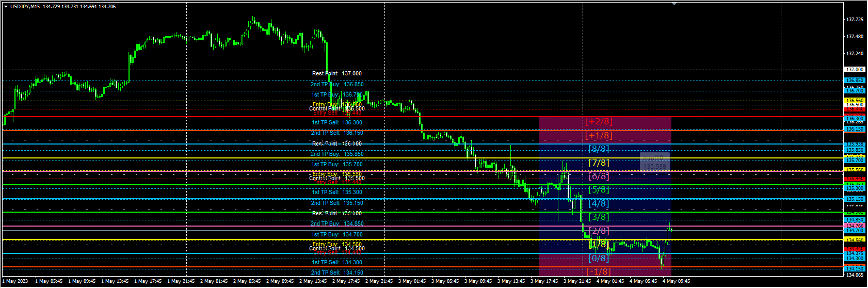This screenshot has width=868, height=288.
Task: Click the blue 135.850 price tag
Action: coord(855,150)
